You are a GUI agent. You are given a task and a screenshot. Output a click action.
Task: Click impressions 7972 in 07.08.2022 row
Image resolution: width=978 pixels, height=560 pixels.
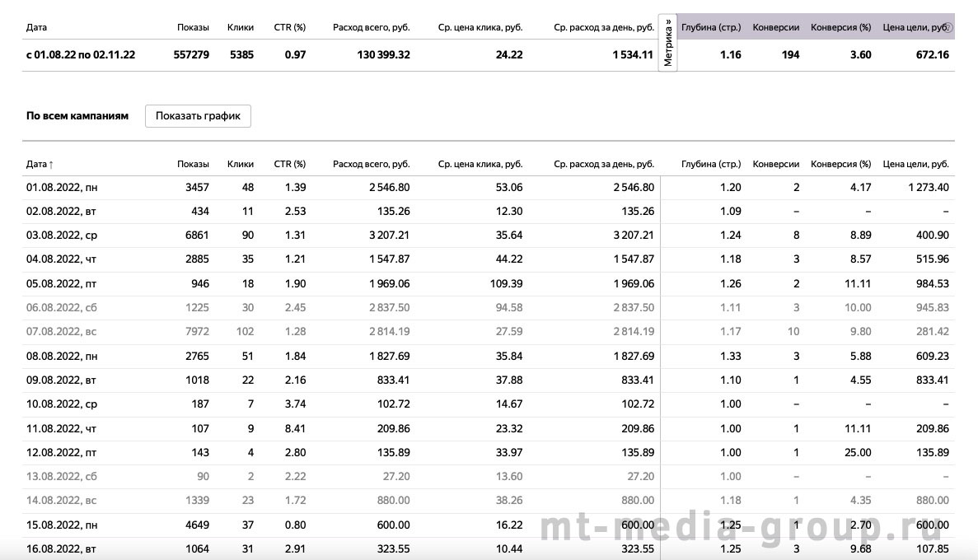pos(197,332)
